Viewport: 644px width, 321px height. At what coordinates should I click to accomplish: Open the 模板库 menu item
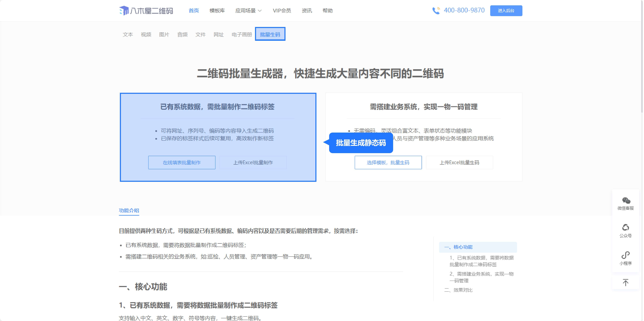[217, 10]
